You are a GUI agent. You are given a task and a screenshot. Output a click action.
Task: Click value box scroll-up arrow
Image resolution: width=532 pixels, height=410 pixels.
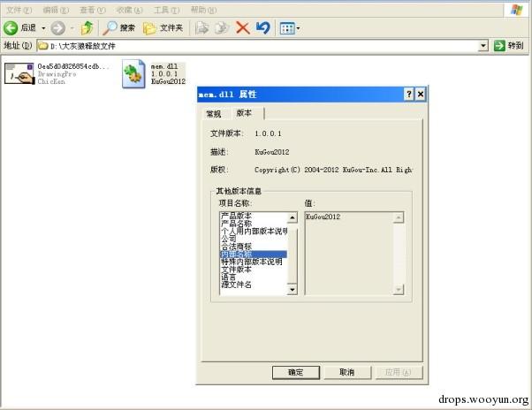coord(399,217)
